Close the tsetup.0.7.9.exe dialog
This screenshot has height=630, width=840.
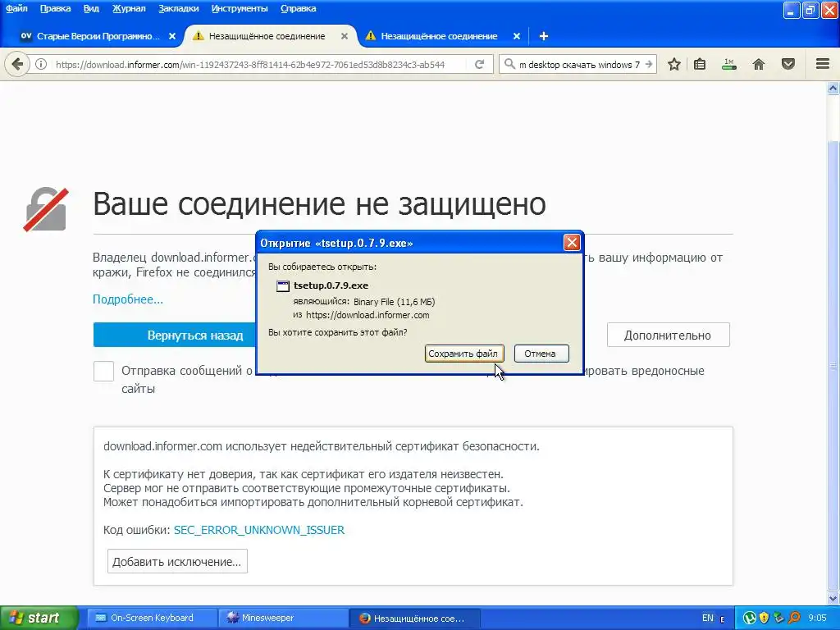(572, 243)
